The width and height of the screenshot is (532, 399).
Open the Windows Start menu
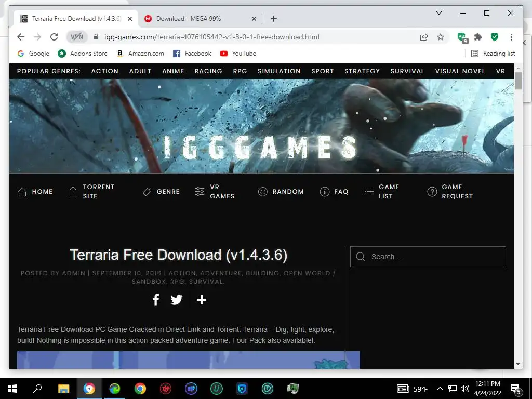pyautogui.click(x=12, y=389)
